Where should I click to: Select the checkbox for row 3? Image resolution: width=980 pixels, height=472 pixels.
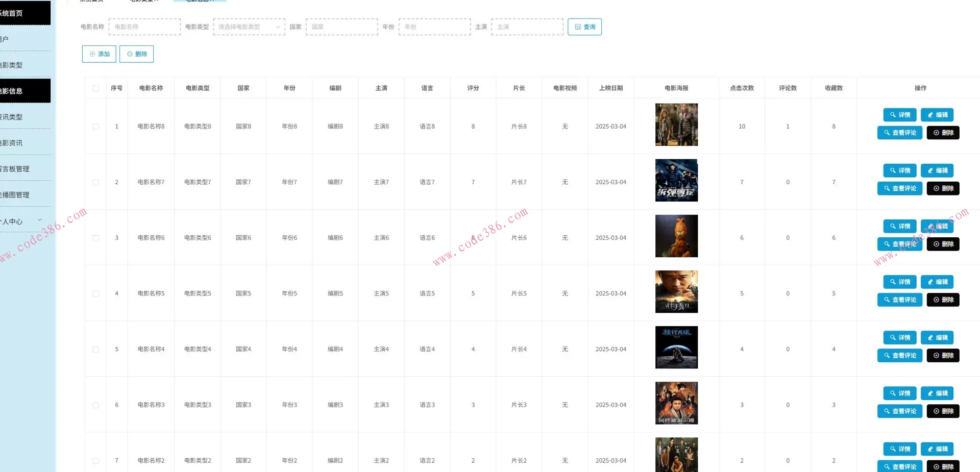coord(95,238)
